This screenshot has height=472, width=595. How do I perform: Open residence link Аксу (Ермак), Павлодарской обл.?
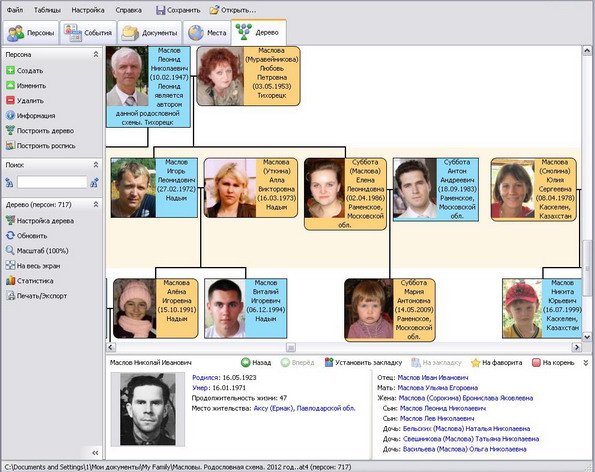[x=304, y=408]
